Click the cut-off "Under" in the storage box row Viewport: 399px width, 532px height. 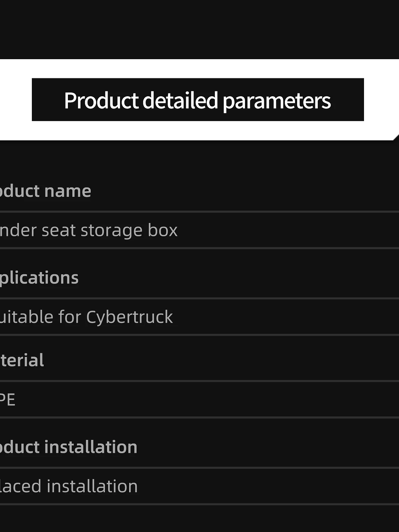tap(18, 230)
